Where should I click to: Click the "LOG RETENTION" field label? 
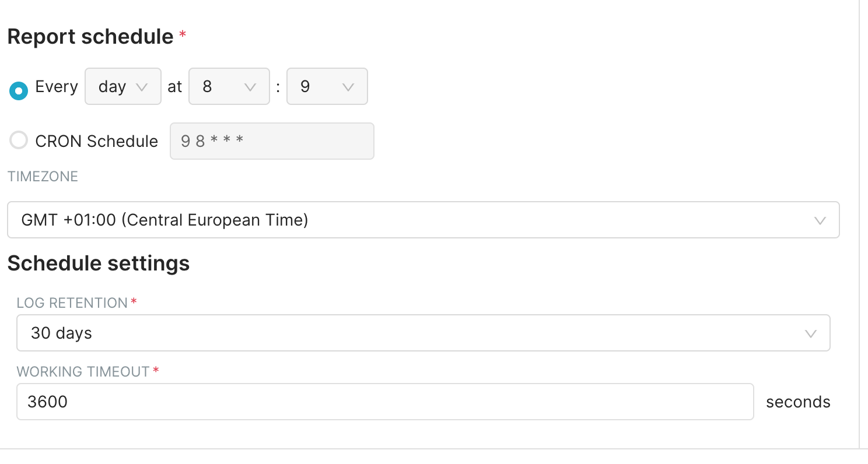72,303
